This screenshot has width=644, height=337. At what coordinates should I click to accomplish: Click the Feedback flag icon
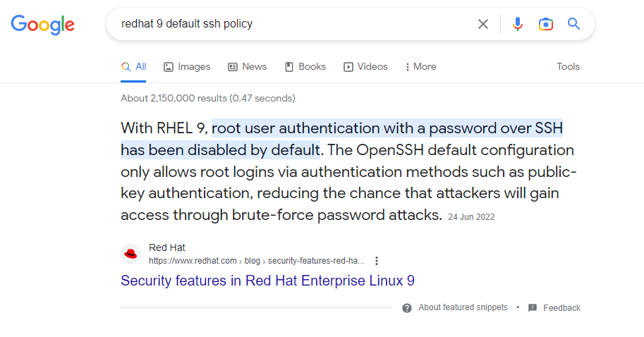click(x=533, y=308)
